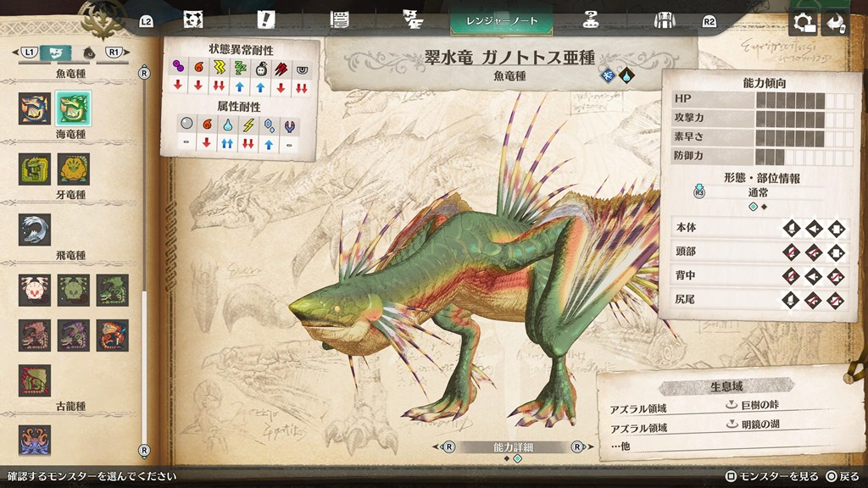This screenshot has height=488, width=868.
Task: Open the settings gear icon at top right
Action: pyautogui.click(x=803, y=22)
